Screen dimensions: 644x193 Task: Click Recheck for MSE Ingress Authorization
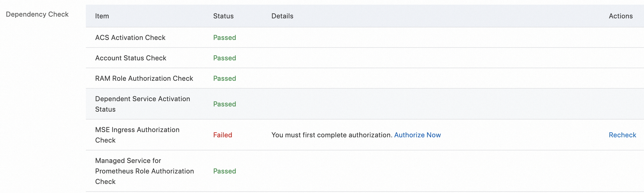click(622, 135)
